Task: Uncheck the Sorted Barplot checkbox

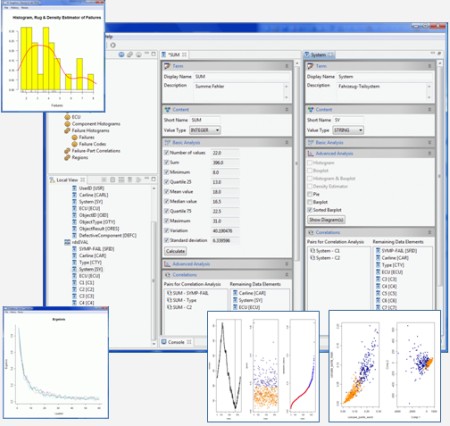Action: point(310,210)
